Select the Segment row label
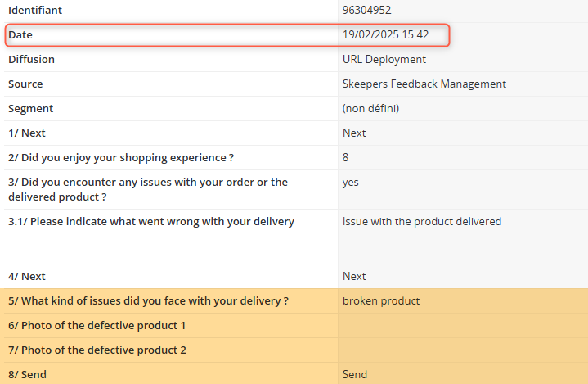 click(30, 108)
